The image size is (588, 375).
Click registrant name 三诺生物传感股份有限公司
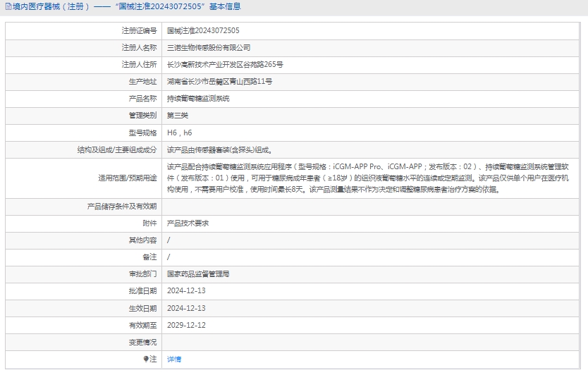(208, 48)
